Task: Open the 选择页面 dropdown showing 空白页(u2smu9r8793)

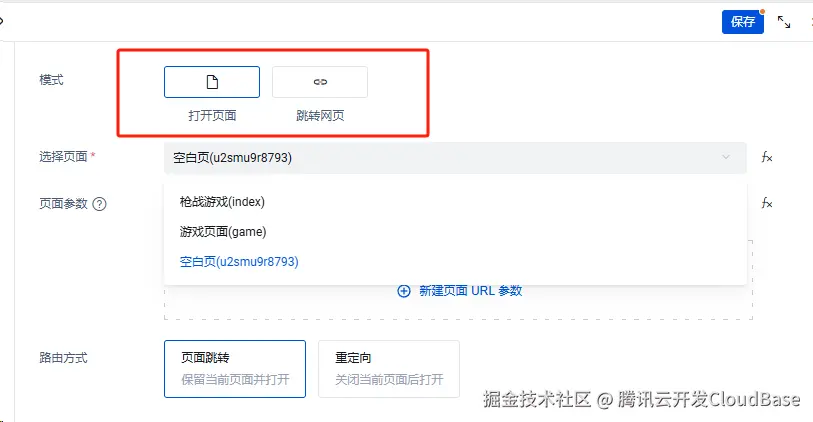Action: [x=455, y=158]
